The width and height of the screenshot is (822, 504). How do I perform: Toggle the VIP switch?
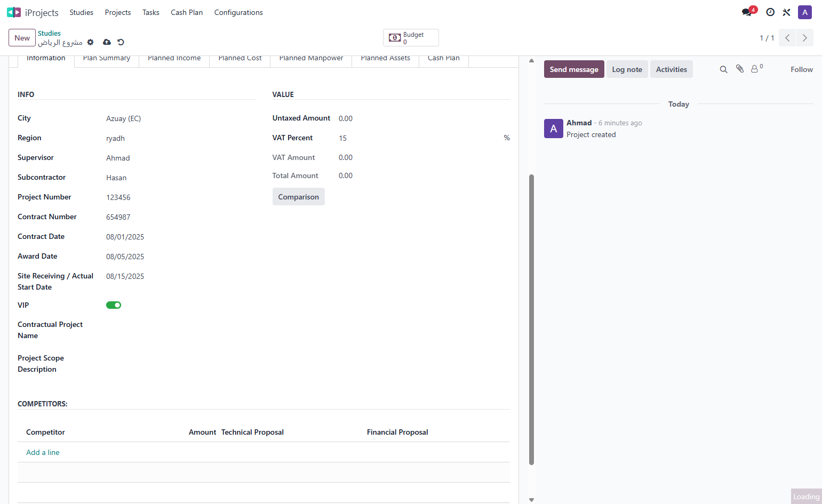click(x=114, y=305)
